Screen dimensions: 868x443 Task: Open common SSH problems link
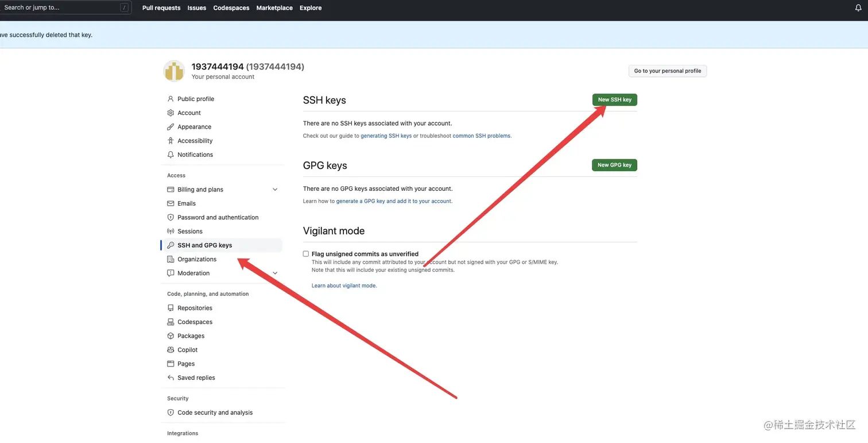tap(482, 136)
